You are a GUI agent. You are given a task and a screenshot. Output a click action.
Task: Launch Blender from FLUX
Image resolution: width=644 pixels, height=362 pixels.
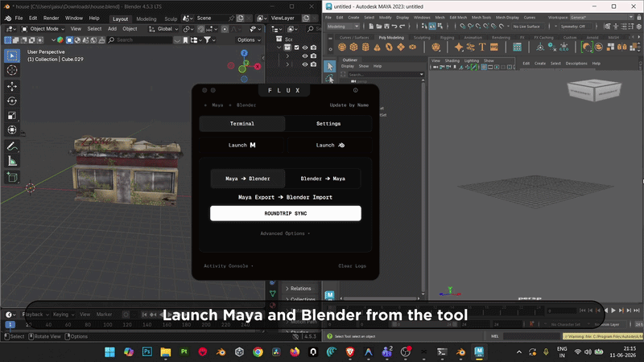coord(330,145)
